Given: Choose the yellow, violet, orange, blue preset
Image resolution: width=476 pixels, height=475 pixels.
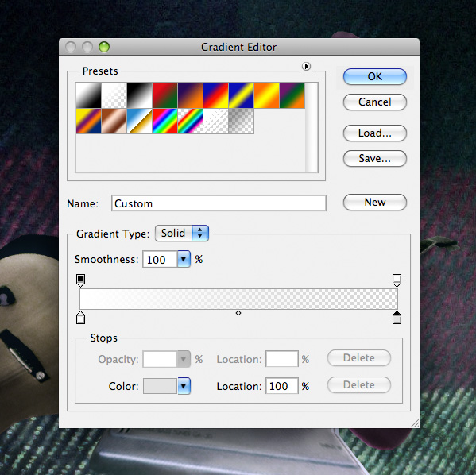Looking at the screenshot, I should coord(88,122).
